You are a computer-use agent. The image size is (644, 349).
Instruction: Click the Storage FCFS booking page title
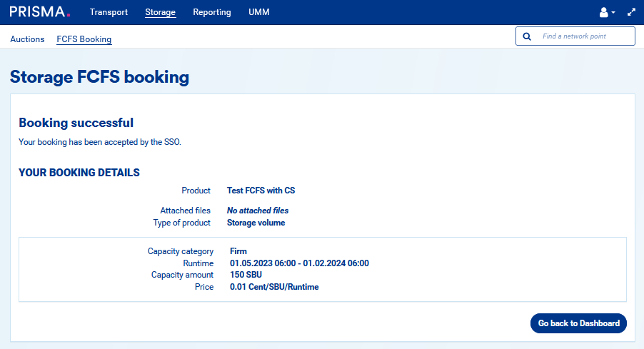point(100,77)
